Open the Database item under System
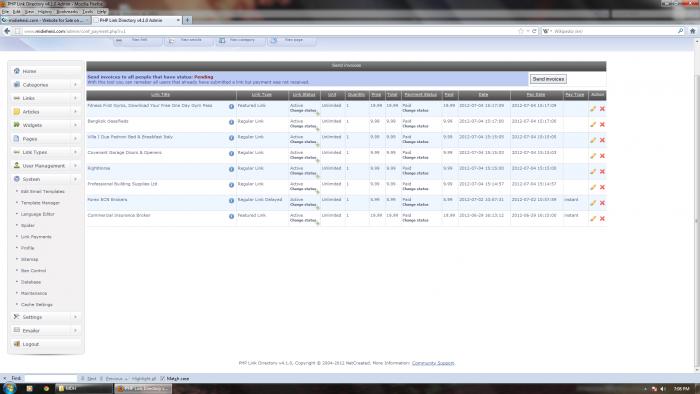 coord(31,282)
